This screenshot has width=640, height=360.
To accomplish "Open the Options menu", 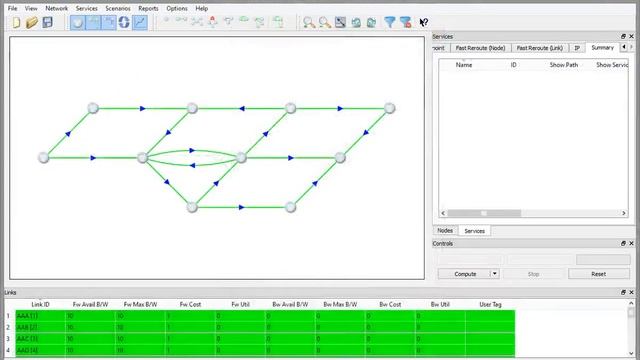I will 177,8.
